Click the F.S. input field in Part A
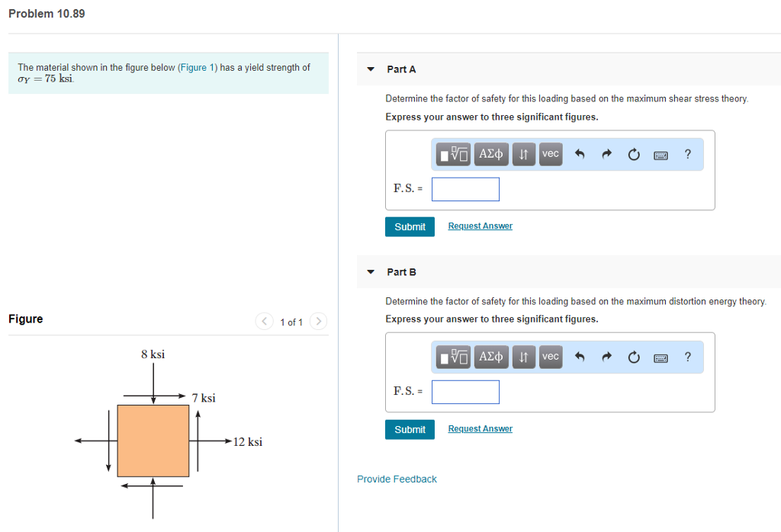The height and width of the screenshot is (532, 781). click(x=465, y=189)
